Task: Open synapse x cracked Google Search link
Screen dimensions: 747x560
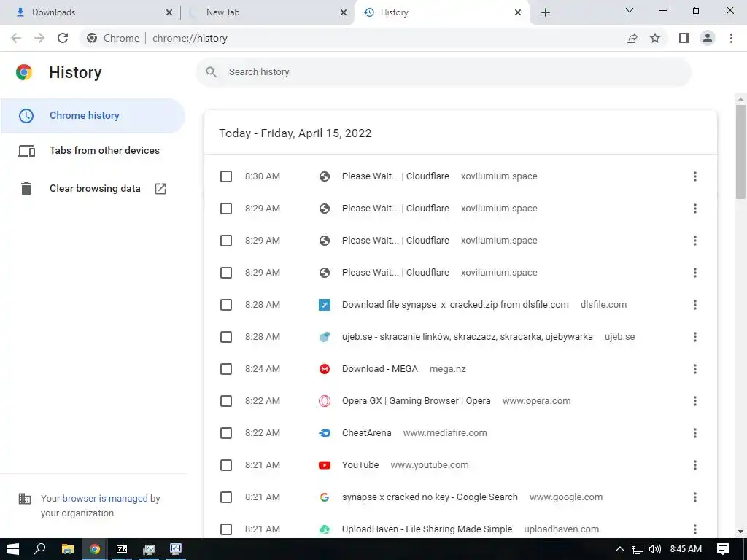Action: [x=430, y=497]
